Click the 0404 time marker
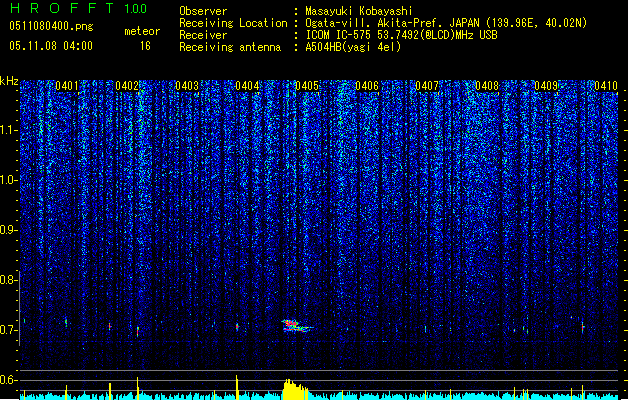629x400 pixels. click(x=247, y=86)
